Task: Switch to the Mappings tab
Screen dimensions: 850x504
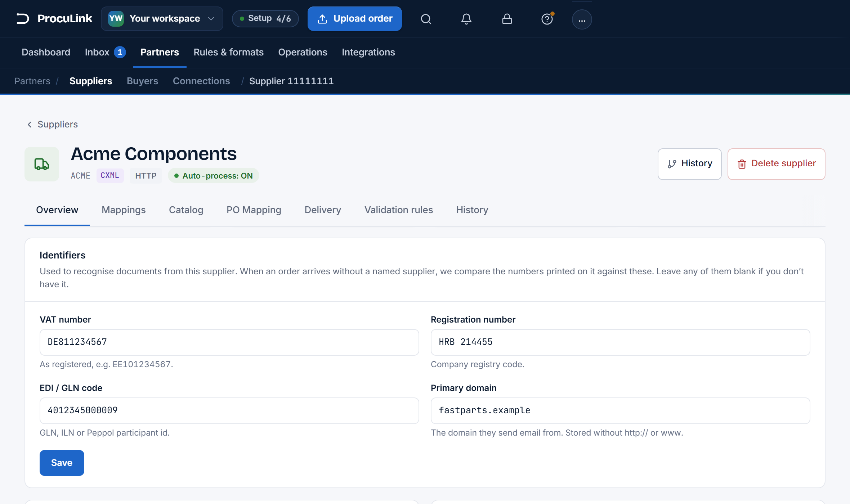Action: pos(124,210)
